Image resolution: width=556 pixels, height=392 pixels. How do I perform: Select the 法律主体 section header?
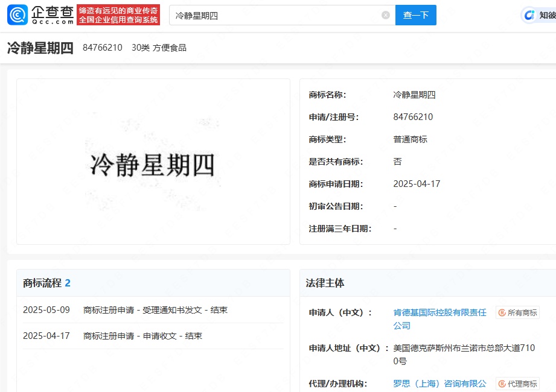[x=325, y=283]
